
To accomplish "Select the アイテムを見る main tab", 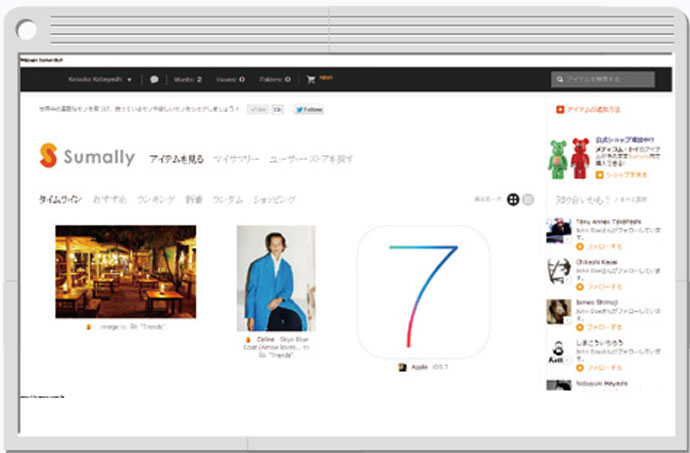I will click(176, 159).
